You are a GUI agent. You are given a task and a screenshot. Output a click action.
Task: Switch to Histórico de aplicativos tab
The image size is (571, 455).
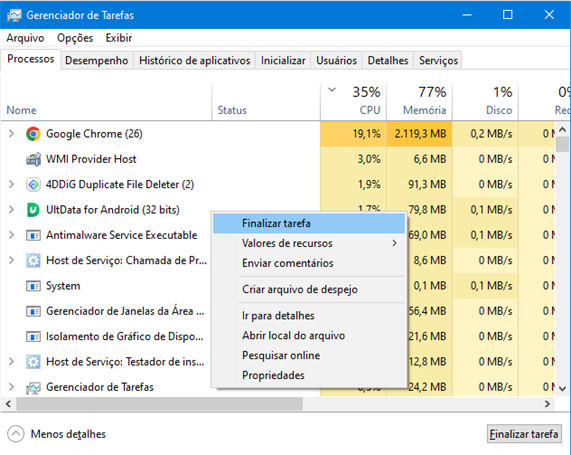point(194,60)
